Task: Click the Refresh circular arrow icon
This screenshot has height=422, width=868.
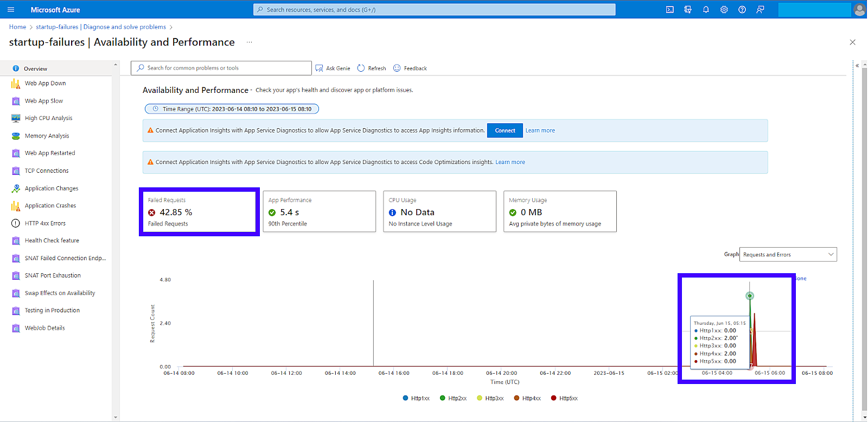Action: pos(361,68)
